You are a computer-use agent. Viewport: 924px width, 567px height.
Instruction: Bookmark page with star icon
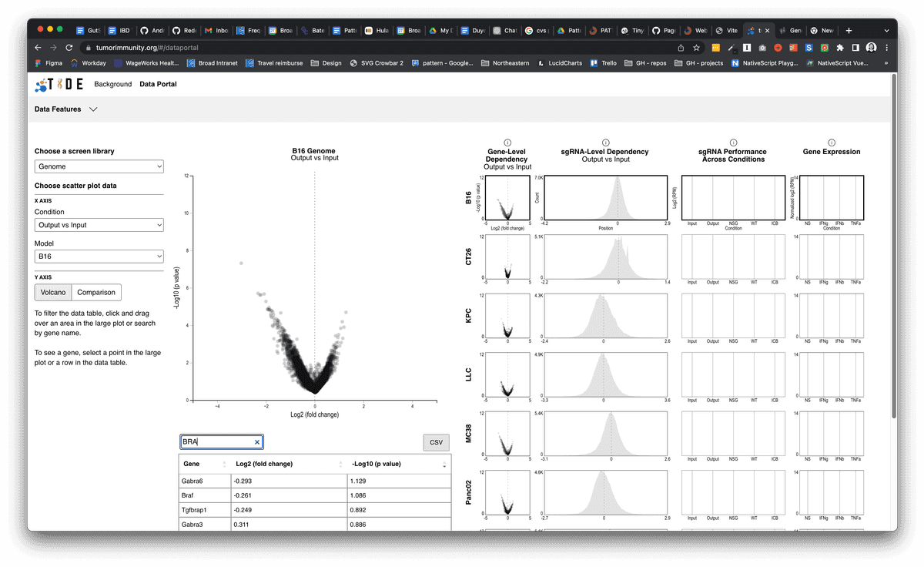(696, 48)
